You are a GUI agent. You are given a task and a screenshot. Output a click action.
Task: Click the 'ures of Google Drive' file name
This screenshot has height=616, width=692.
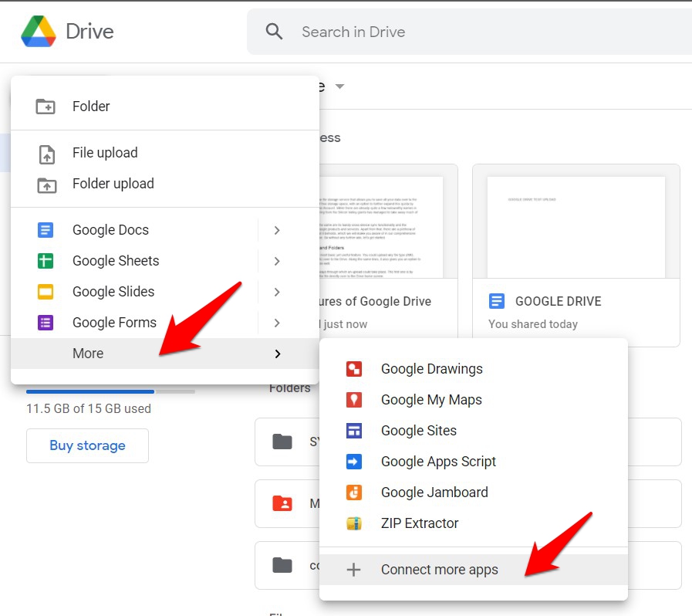(375, 301)
